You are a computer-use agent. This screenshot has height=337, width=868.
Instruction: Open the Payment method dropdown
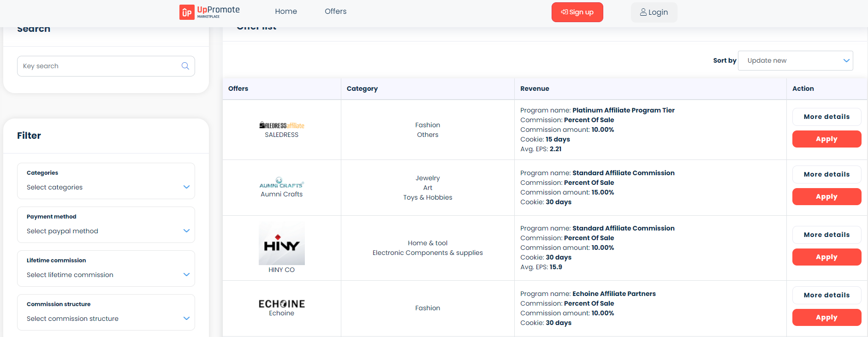(x=106, y=231)
